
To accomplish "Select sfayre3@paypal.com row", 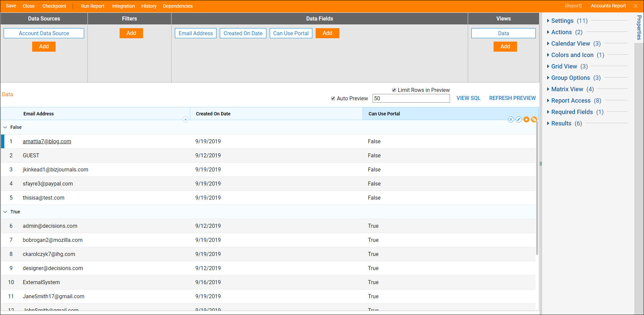I will point(268,184).
